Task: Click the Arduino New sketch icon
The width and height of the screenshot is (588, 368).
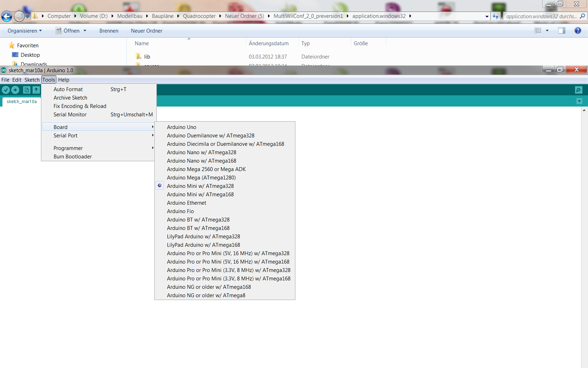Action: 27,90
